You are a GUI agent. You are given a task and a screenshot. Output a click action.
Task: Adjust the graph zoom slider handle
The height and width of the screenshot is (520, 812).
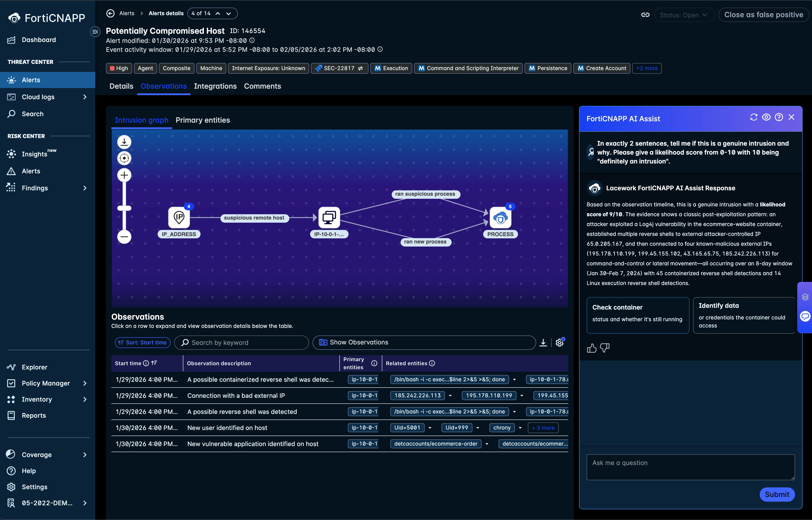(x=124, y=208)
